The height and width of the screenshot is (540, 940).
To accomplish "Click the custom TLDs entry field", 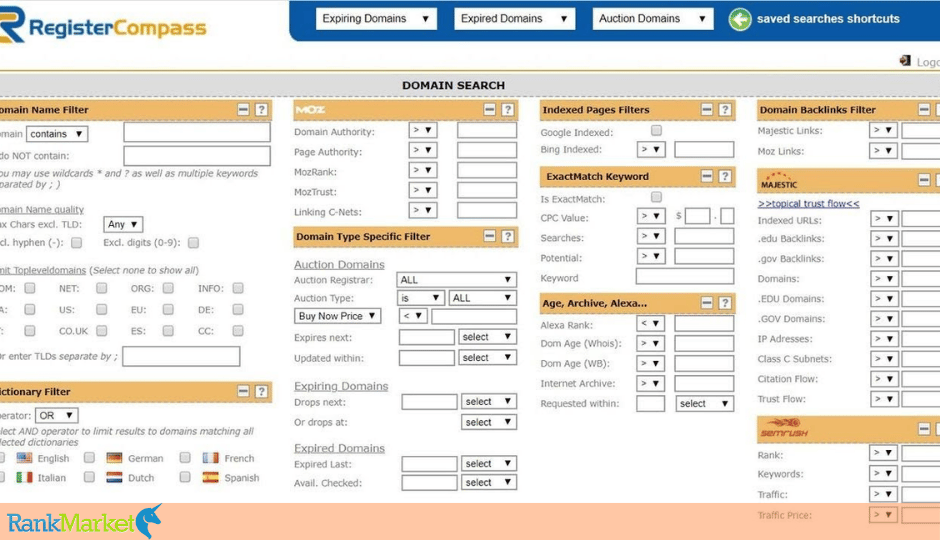I will click(x=181, y=356).
